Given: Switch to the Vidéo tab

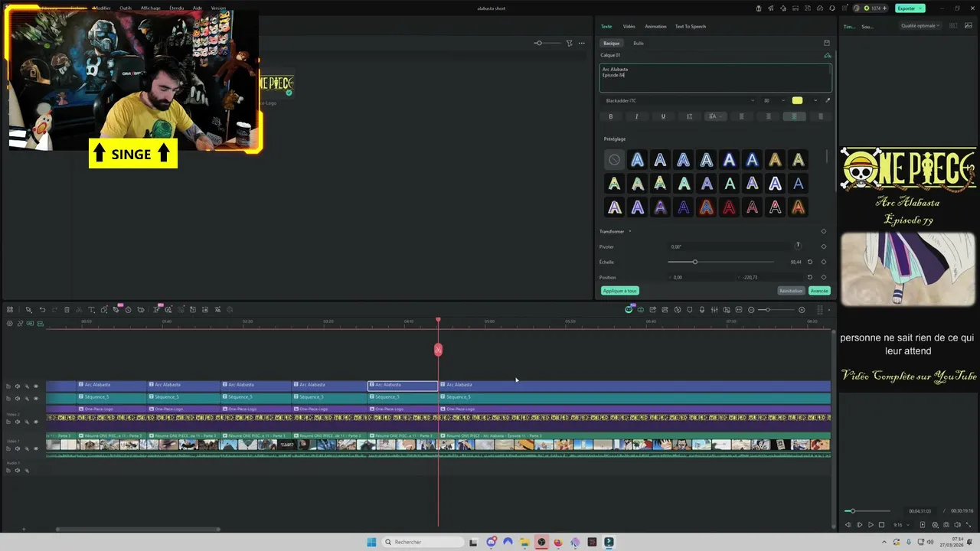Looking at the screenshot, I should (x=629, y=26).
